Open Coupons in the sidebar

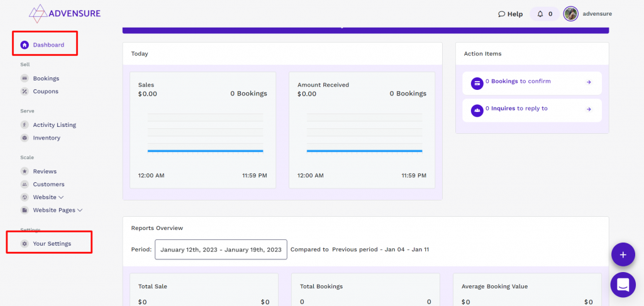(45, 91)
